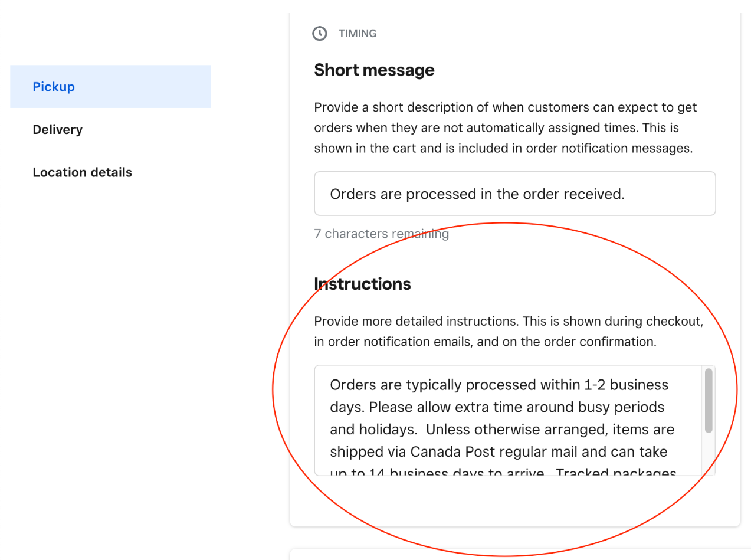Open Location details in sidebar
The image size is (751, 560).
(x=83, y=173)
